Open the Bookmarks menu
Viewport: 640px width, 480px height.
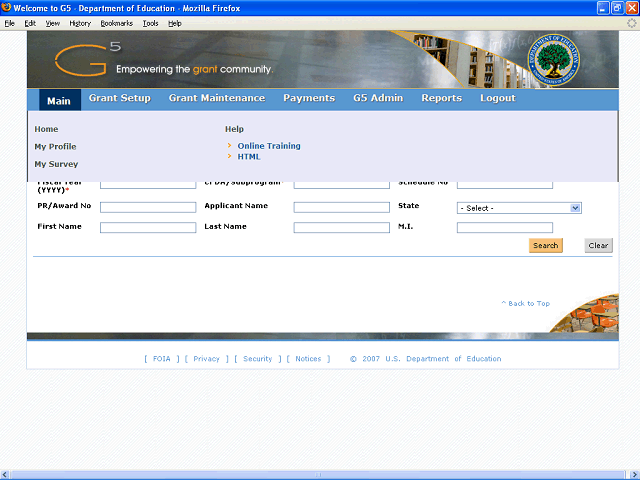pos(117,23)
